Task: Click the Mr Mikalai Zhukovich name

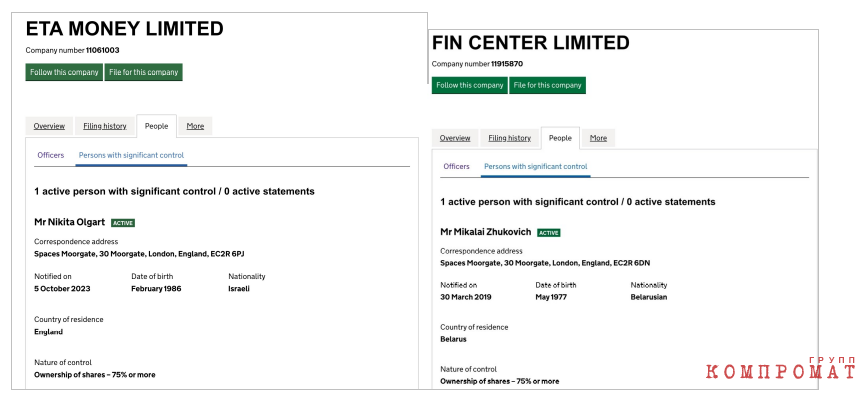Action: point(486,232)
